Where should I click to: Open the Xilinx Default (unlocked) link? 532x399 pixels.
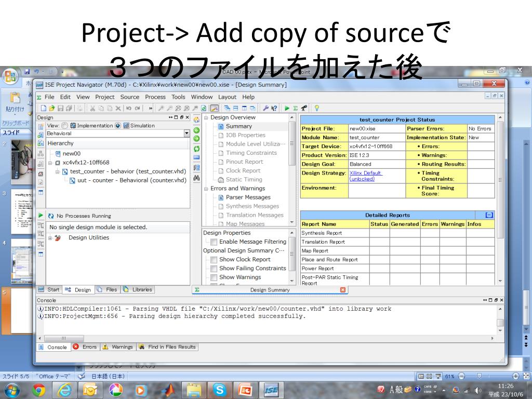pyautogui.click(x=366, y=176)
